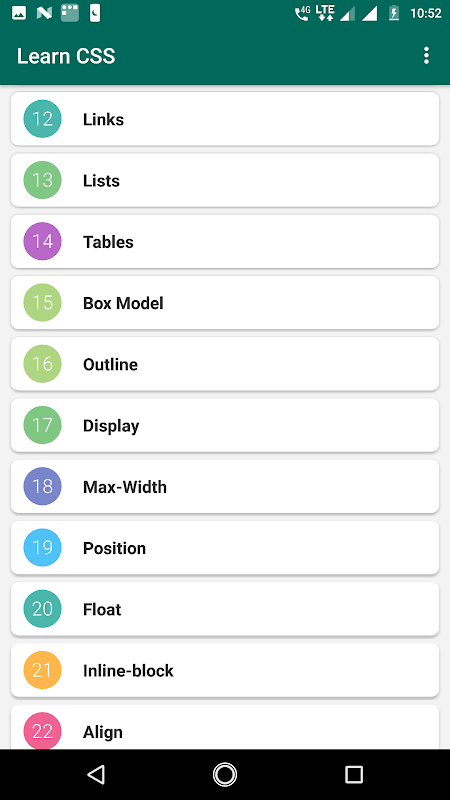
Task: Open the Lists lesson
Action: [x=225, y=180]
